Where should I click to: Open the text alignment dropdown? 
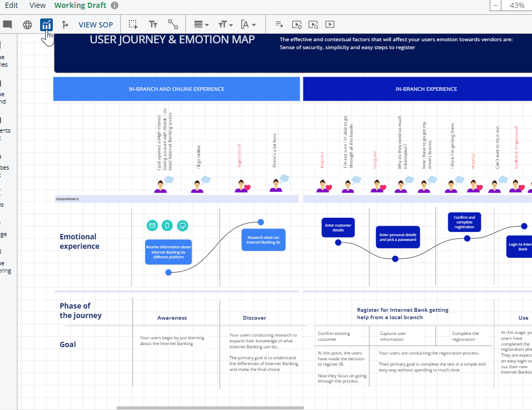tap(200, 24)
